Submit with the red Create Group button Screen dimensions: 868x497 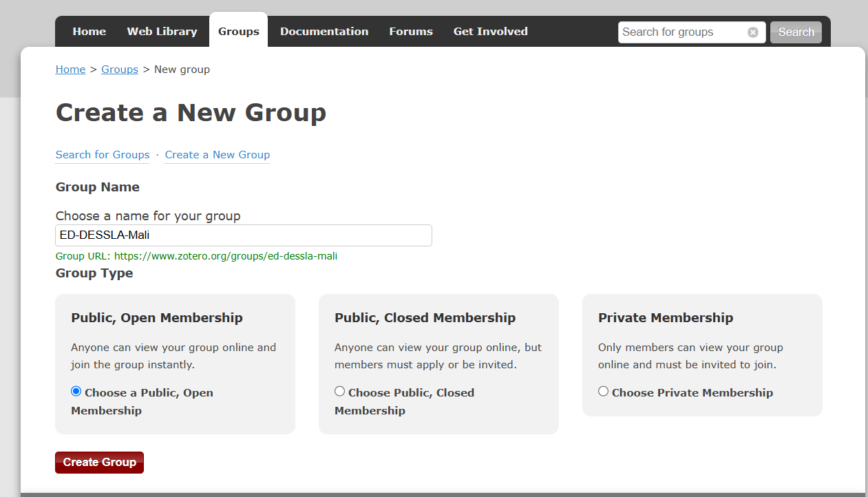(100, 463)
